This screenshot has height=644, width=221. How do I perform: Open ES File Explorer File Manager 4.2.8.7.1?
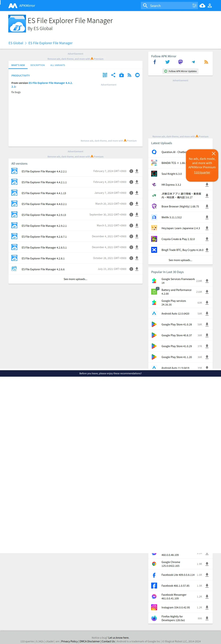44,237
